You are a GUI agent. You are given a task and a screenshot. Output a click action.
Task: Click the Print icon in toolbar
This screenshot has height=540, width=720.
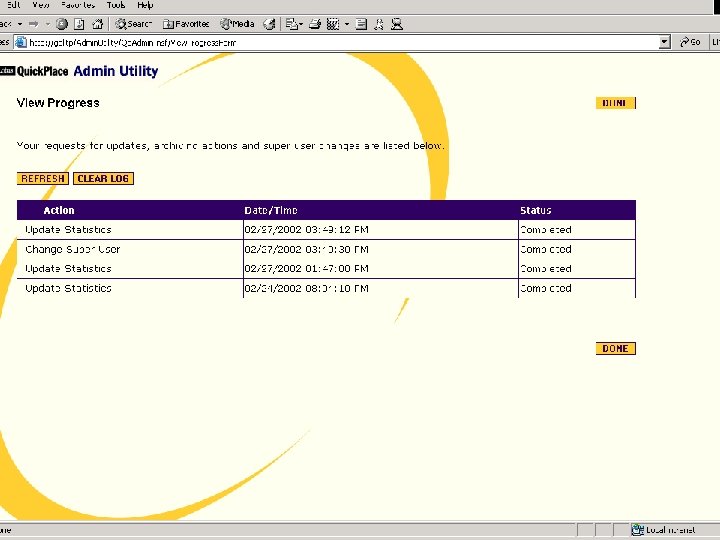coord(315,24)
